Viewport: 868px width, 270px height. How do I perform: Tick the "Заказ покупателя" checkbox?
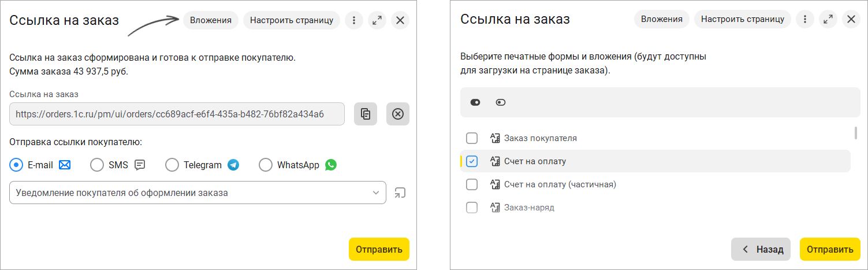[472, 138]
